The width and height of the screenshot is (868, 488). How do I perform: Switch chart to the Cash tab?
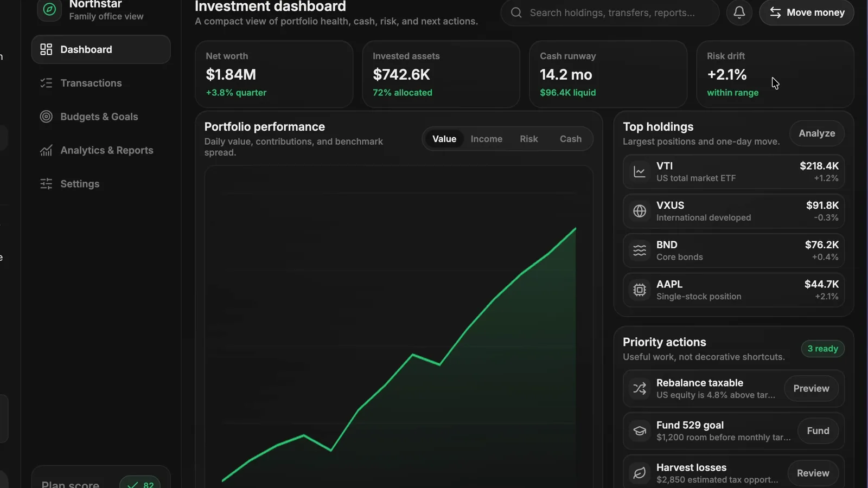point(571,139)
